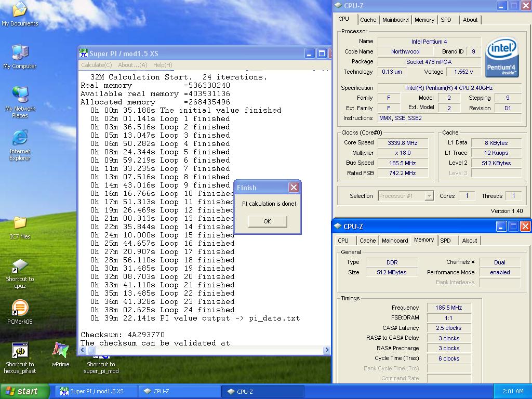Open the About...(A) menu in Super PI

click(132, 65)
